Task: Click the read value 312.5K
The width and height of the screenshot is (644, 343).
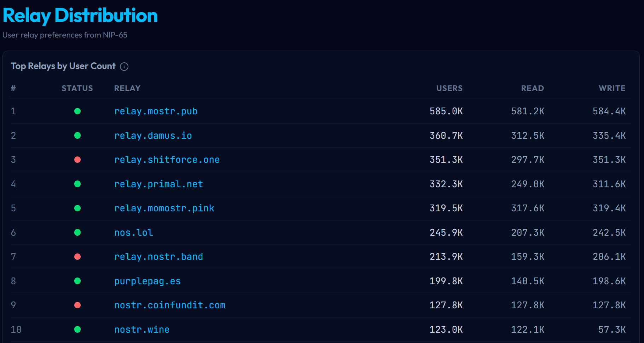Action: tap(528, 136)
